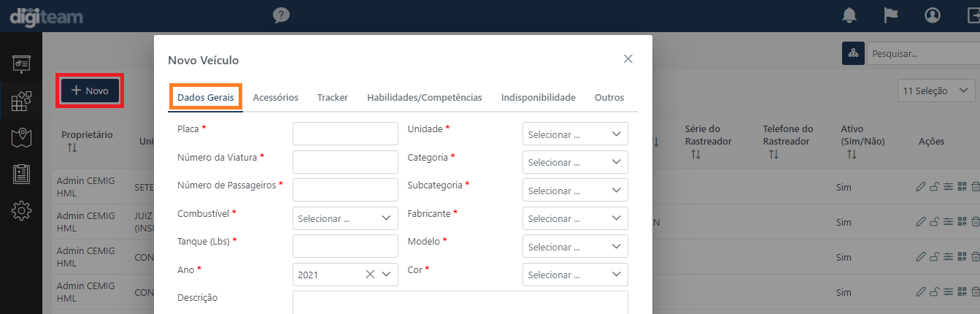Click the padlock icon in JUIZ row
Screen dimensions: 980x314
(934, 222)
